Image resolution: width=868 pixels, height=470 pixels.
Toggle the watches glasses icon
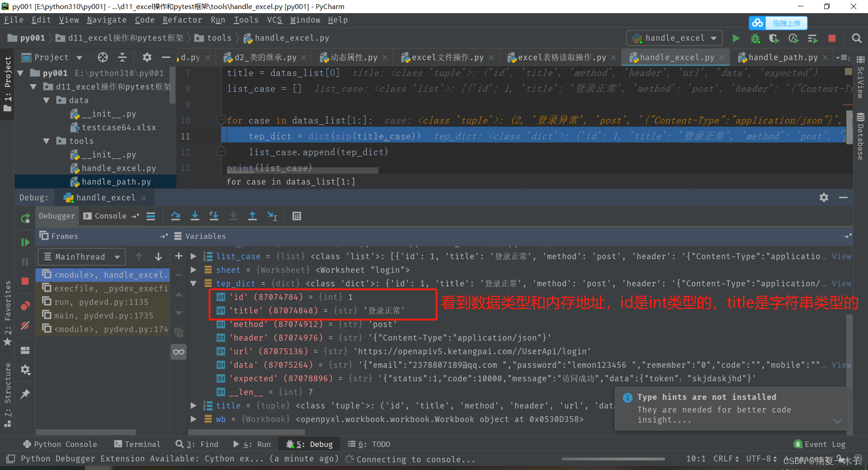point(179,352)
